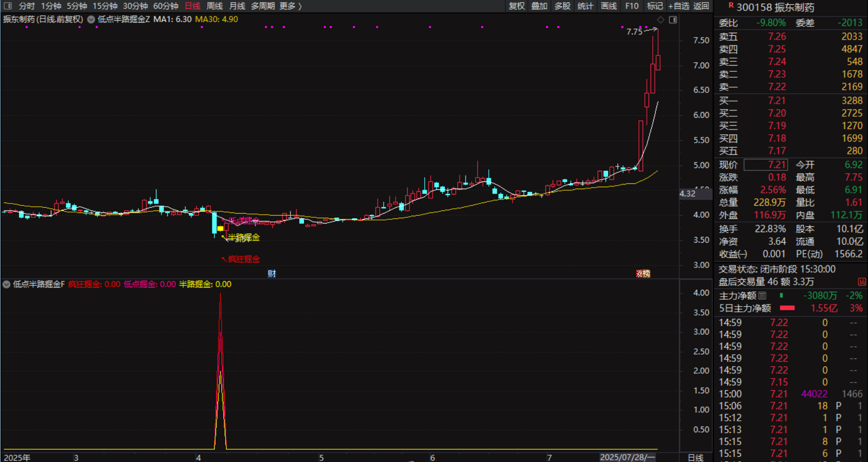
Task: Click the red R badge by stock code
Action: coord(731,5)
